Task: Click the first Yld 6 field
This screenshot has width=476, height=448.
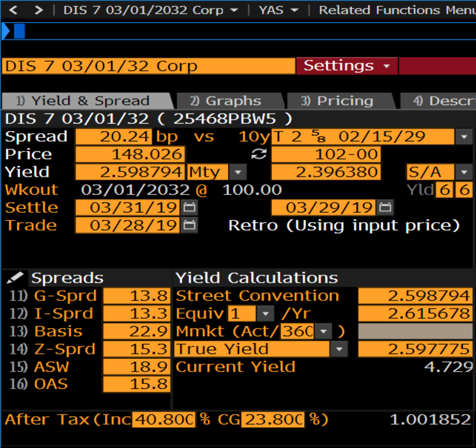Action: click(x=445, y=190)
